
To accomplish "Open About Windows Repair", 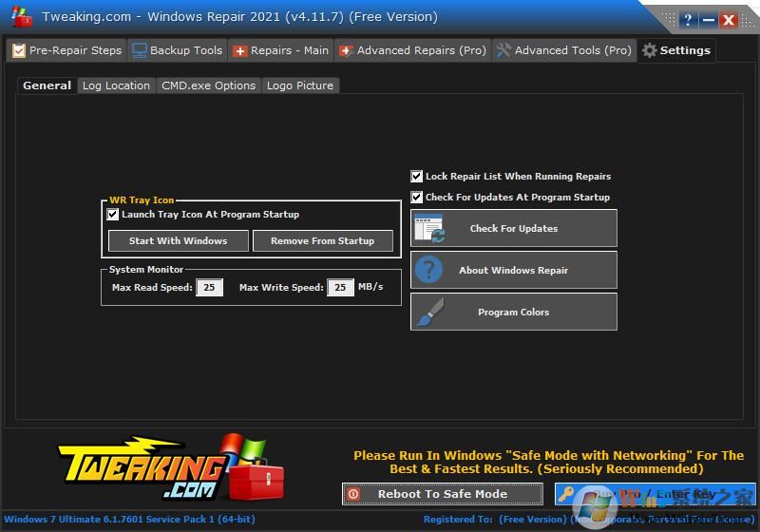I will point(514,270).
